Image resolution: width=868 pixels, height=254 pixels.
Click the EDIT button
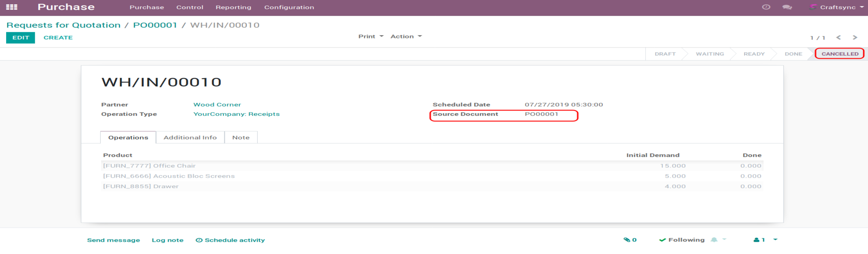click(20, 38)
